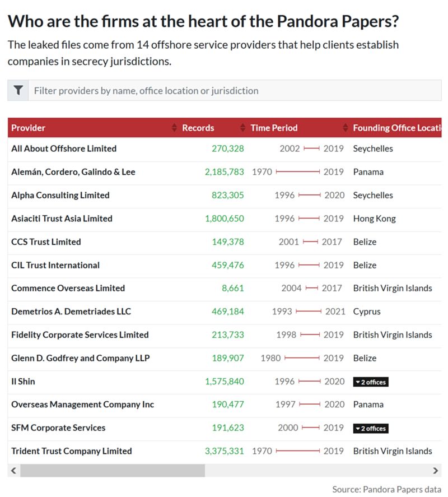Expand the 2 offices dropdown for Il Shin
The image size is (448, 497).
point(371,382)
